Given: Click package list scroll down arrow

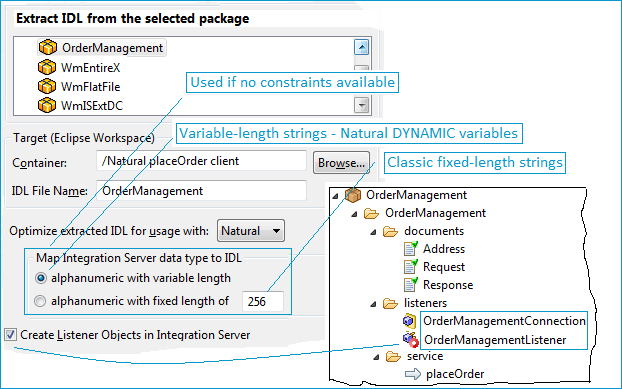Looking at the screenshot, I should (x=361, y=105).
